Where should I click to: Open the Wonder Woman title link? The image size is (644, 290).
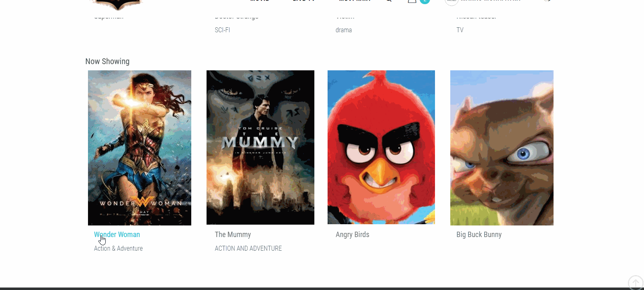coord(117,235)
